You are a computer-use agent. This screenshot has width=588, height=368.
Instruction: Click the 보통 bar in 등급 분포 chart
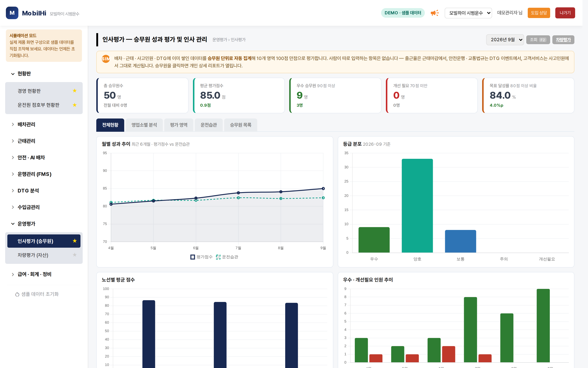460,241
